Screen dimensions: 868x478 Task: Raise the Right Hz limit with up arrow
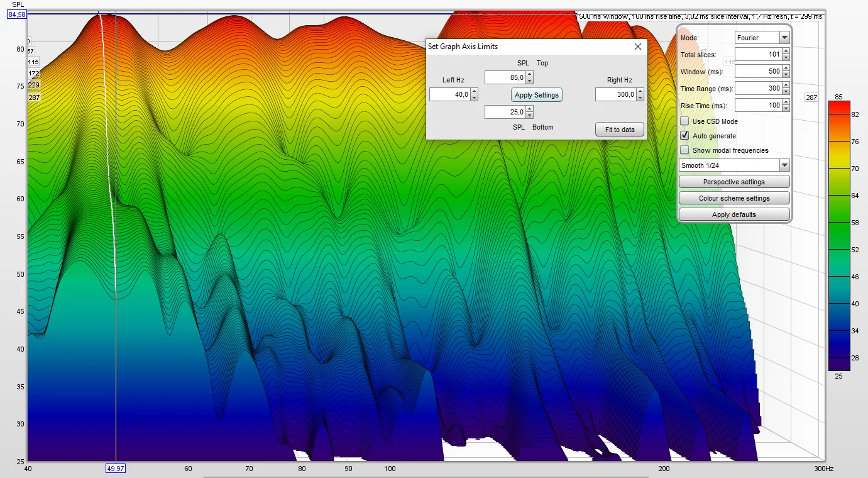[x=640, y=91]
